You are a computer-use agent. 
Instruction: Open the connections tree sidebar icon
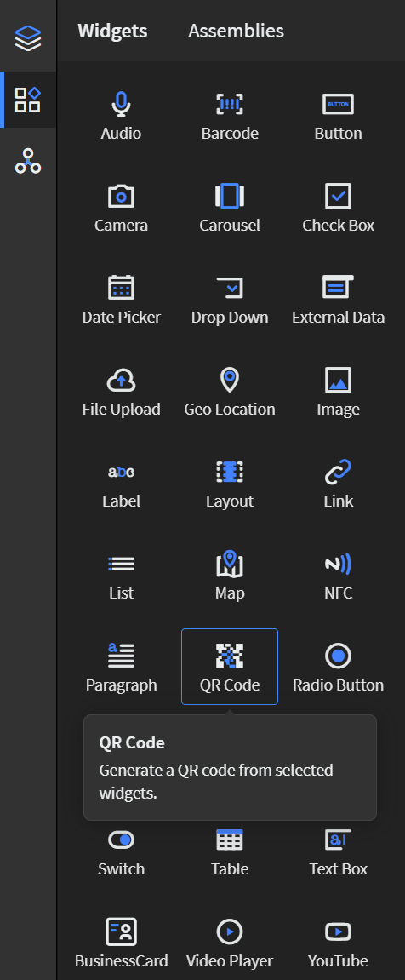coord(28,161)
